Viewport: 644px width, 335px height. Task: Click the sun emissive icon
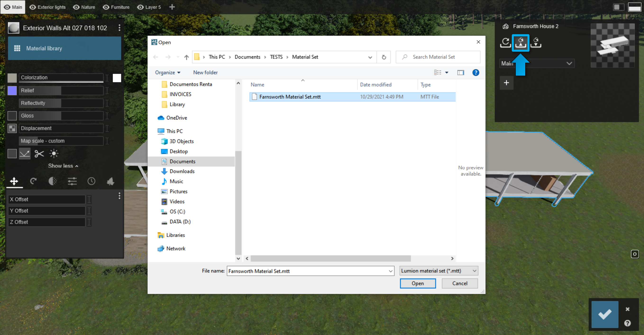(54, 154)
